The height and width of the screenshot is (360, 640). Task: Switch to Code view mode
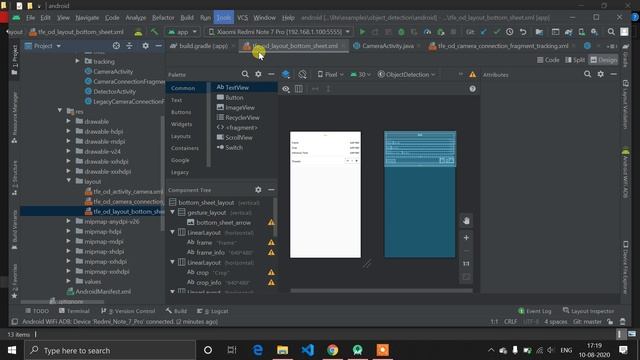(x=548, y=60)
